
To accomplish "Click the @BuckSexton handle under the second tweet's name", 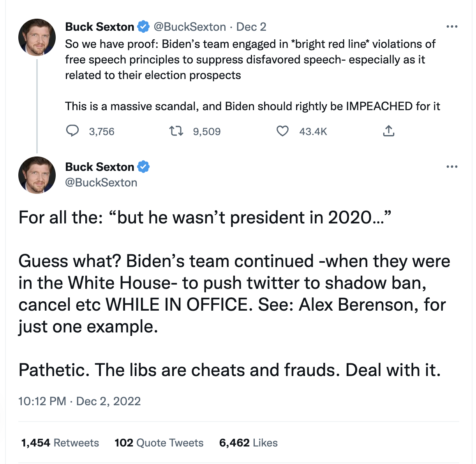I will 101,182.
